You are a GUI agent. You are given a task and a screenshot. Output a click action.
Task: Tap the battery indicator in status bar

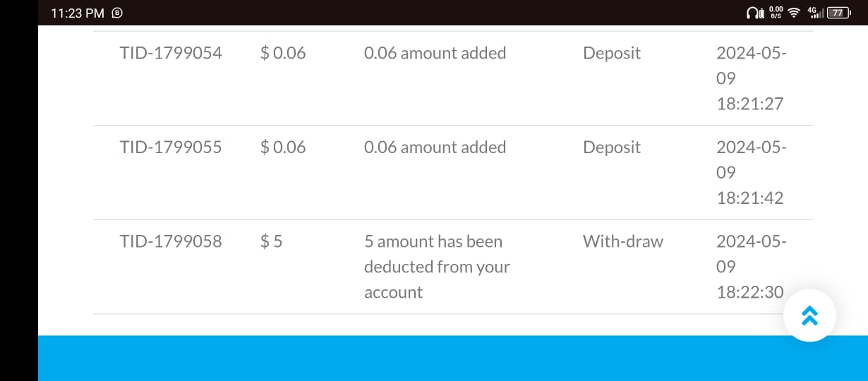click(838, 13)
